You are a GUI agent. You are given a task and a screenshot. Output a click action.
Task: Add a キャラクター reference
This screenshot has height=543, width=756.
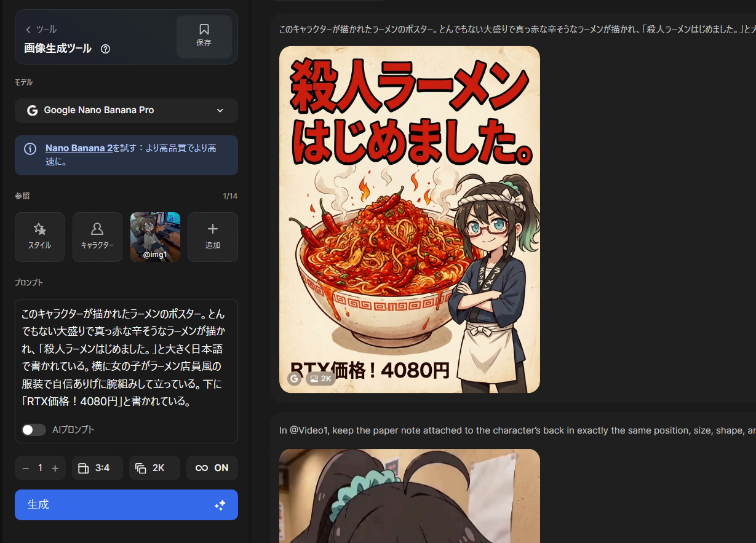point(97,237)
